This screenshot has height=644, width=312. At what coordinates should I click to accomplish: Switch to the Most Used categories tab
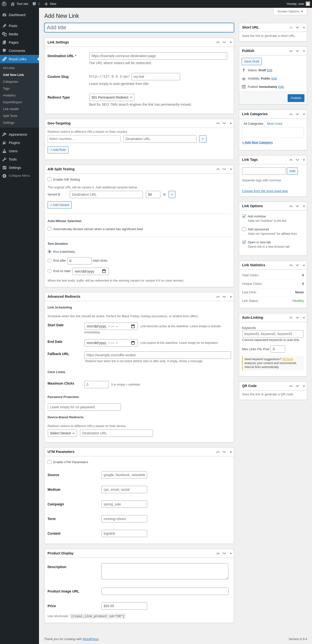pos(274,124)
